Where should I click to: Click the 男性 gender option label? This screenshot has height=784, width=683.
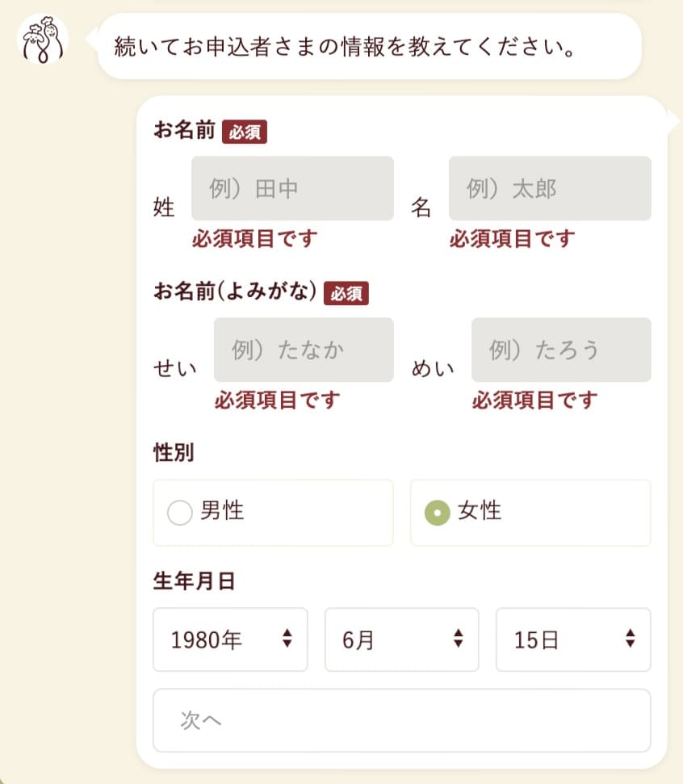pyautogui.click(x=222, y=511)
